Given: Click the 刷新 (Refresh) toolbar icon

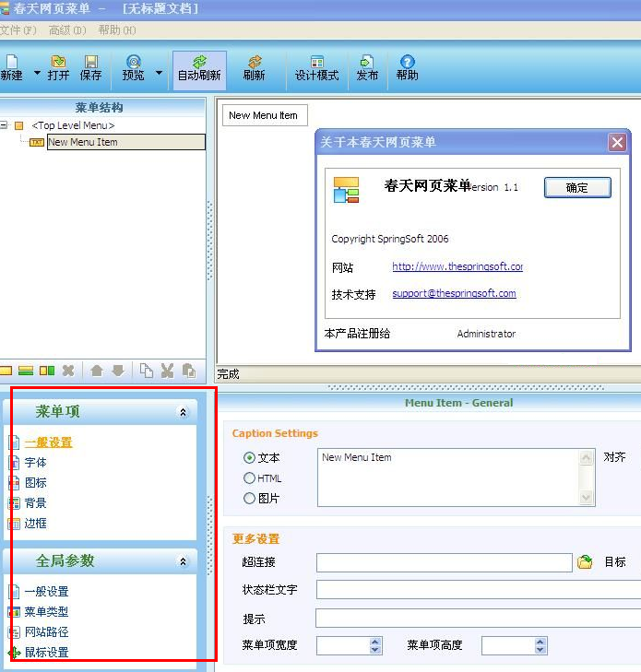Looking at the screenshot, I should (255, 67).
